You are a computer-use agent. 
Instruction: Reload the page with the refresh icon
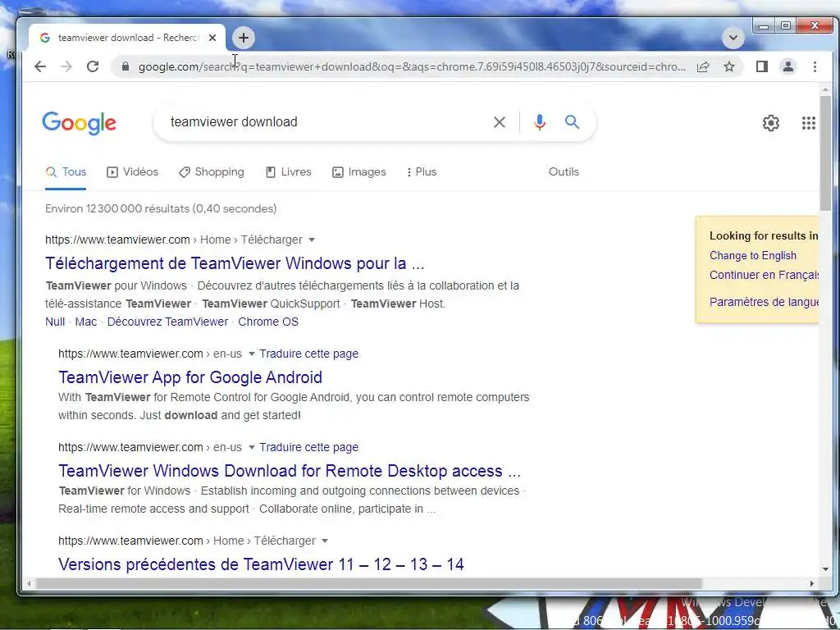tap(93, 66)
